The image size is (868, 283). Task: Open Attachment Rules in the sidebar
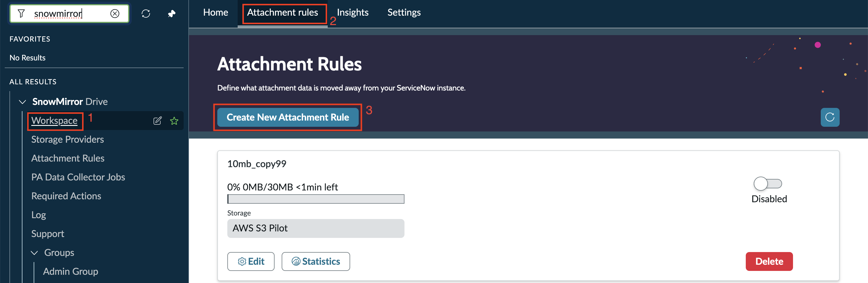[68, 158]
